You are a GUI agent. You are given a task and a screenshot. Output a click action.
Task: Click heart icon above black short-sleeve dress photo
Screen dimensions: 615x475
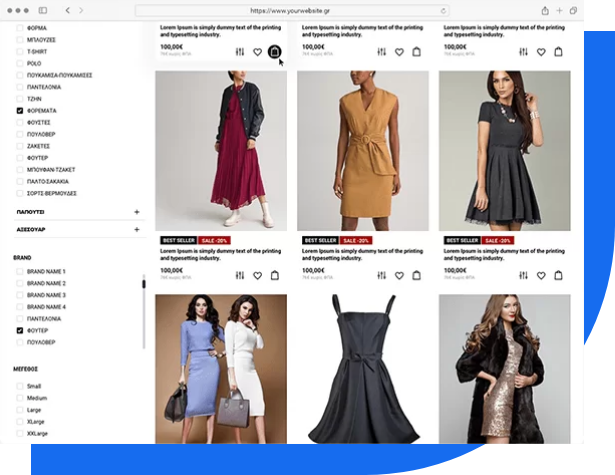click(541, 52)
